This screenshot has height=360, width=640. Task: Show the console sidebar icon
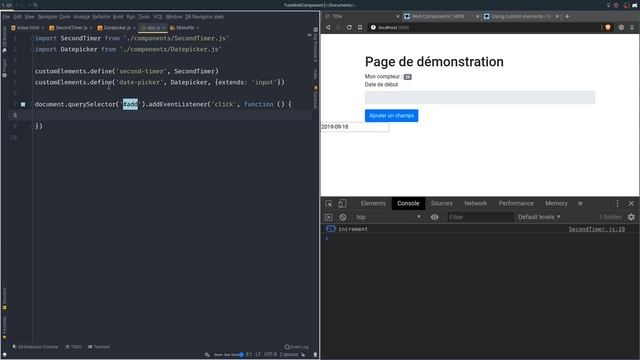[329, 217]
